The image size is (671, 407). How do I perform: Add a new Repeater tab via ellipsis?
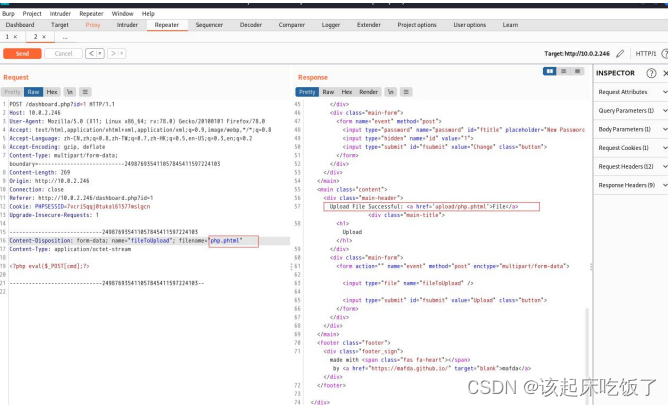(x=65, y=37)
